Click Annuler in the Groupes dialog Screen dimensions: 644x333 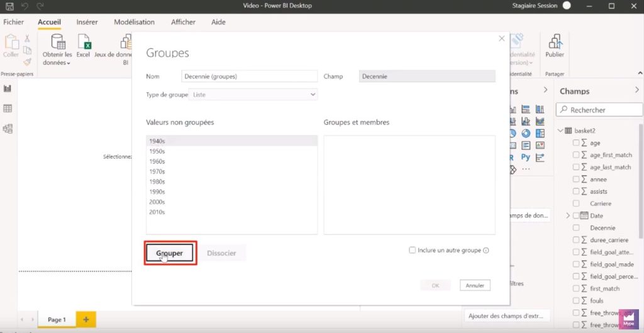coord(475,285)
